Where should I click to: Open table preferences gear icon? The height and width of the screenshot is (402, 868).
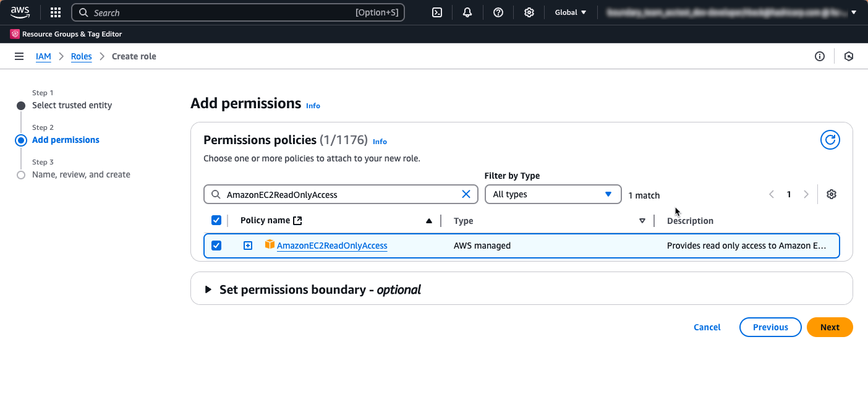[832, 194]
